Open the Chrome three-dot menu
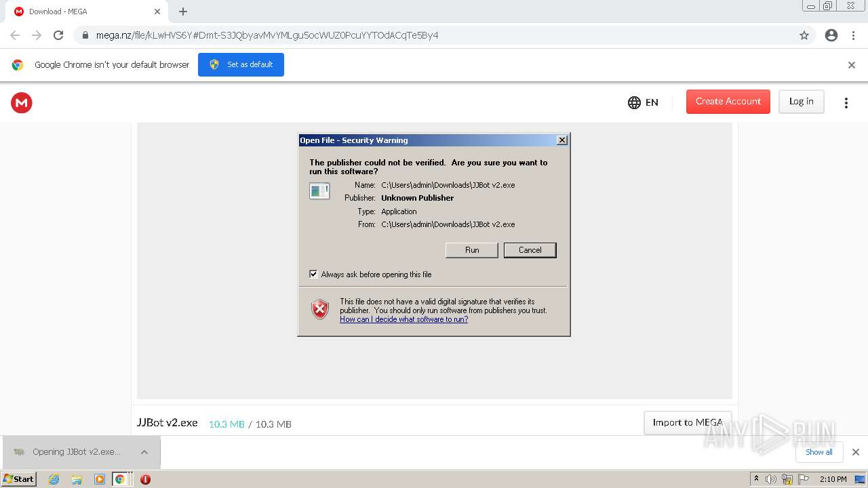 tap(854, 35)
